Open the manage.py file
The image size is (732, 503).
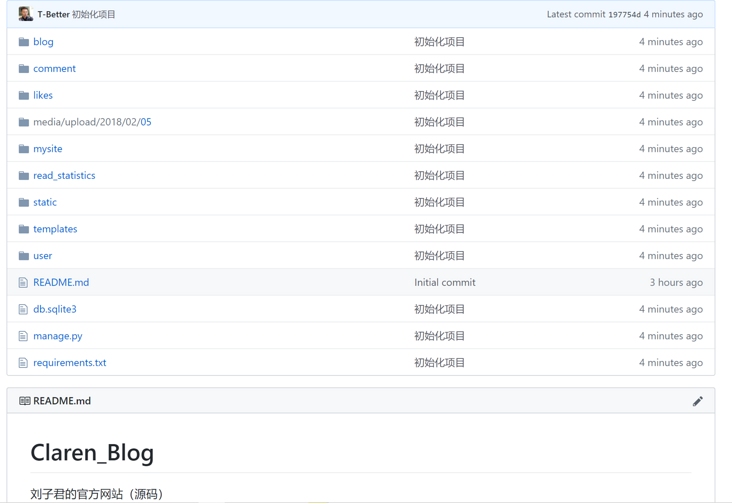(57, 336)
